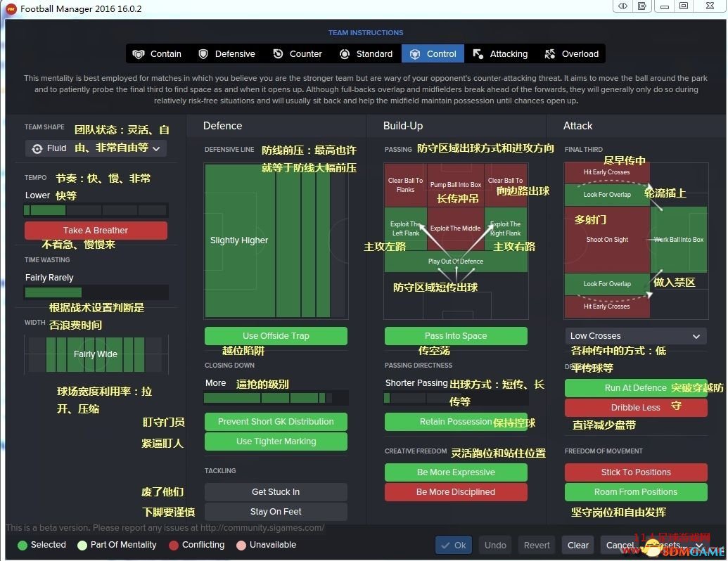Click the Football Manager title bar icon
Viewport: 728px width, 561px height.
(11, 9)
